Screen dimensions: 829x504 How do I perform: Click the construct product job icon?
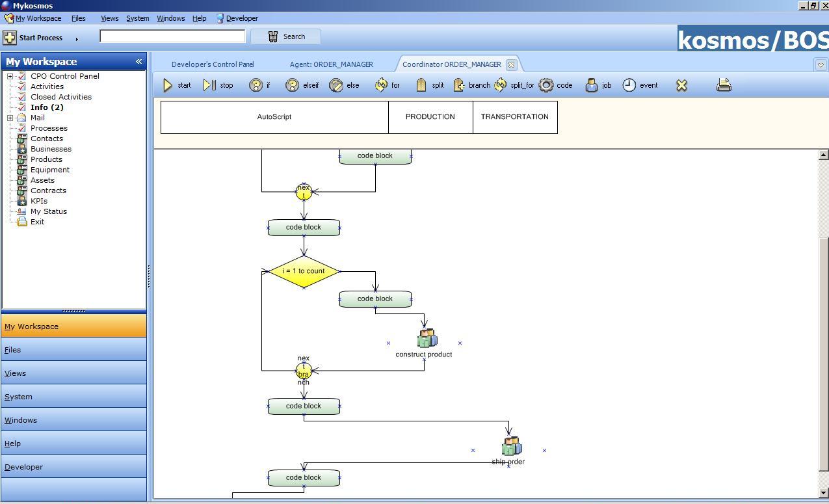[x=427, y=338]
